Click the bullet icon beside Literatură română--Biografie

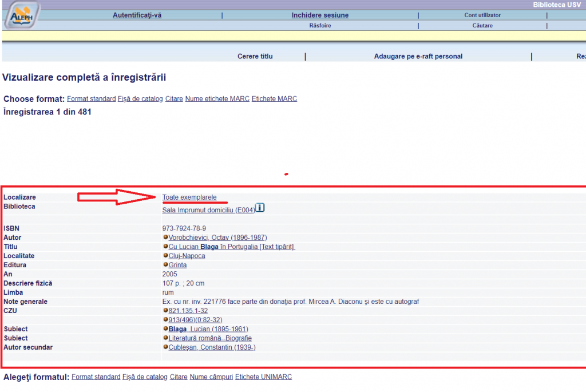tap(165, 338)
